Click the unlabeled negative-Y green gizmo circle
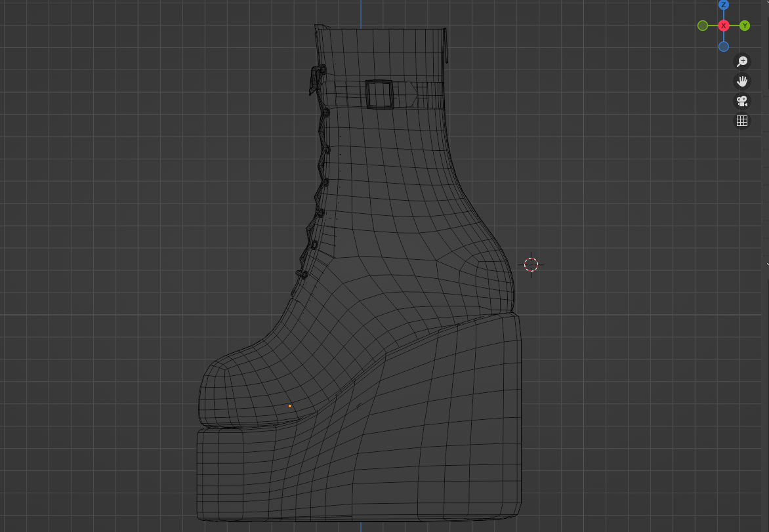The height and width of the screenshot is (532, 769). [x=702, y=26]
